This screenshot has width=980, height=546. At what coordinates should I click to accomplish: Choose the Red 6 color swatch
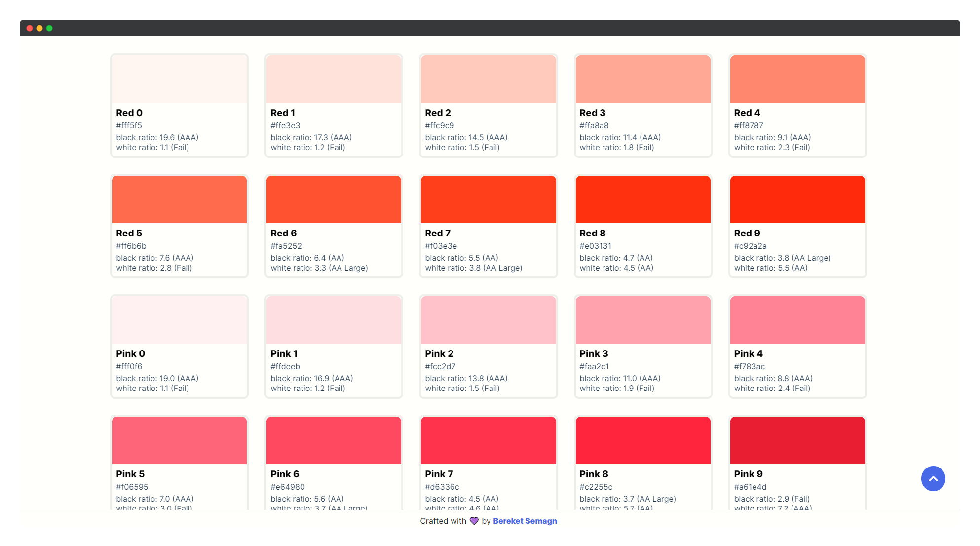point(334,199)
